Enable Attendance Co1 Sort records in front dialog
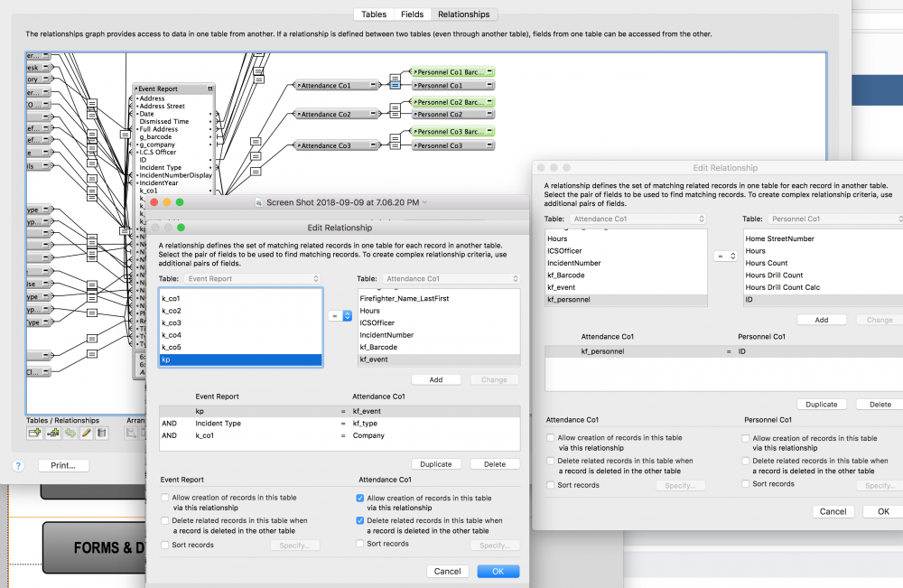The width and height of the screenshot is (903, 588). click(x=360, y=544)
